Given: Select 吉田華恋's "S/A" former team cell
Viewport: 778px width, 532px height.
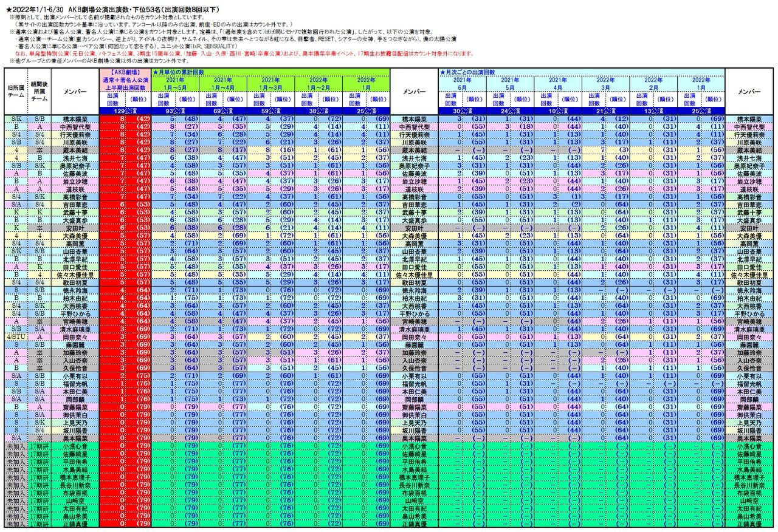Looking at the screenshot, I should (x=15, y=205).
